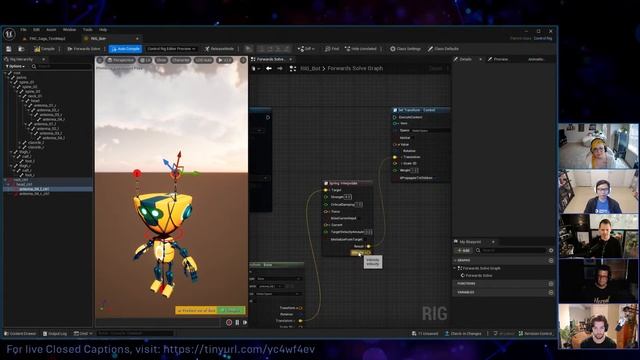Click the graph navigate forward arrow
The image size is (640, 360).
[280, 69]
